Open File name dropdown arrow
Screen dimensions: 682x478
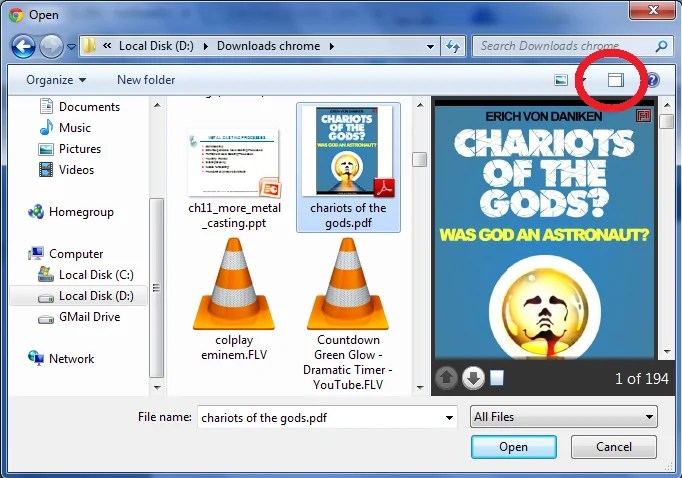[x=450, y=418]
